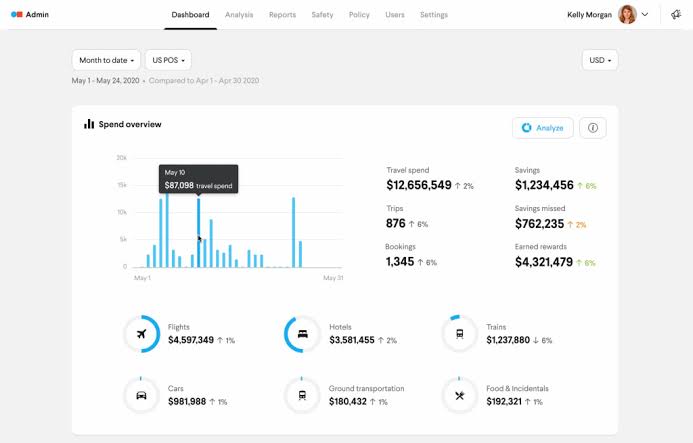The height and width of the screenshot is (443, 693).
Task: Click the Analyze button
Action: point(543,128)
